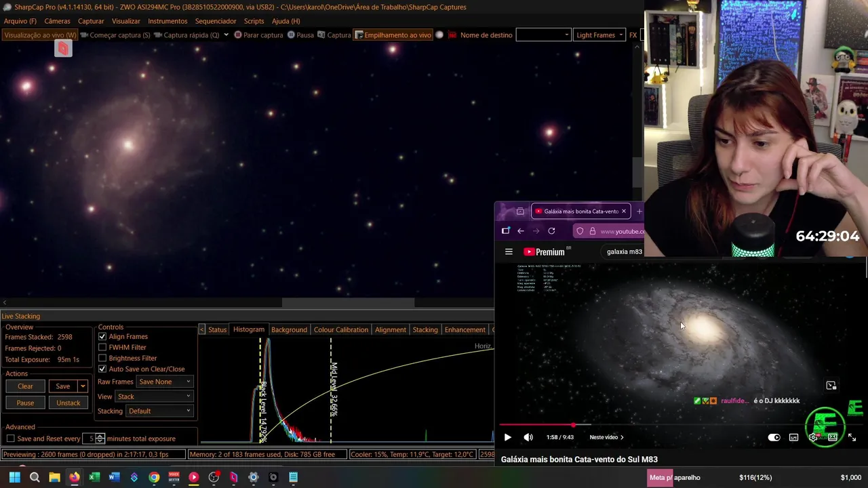Screen dimensions: 868x488
Task: Launch Excel from taskbar
Action: point(94,477)
